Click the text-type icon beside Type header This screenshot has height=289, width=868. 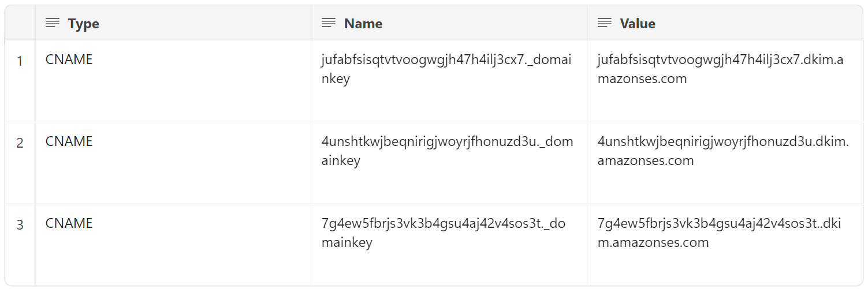(x=53, y=23)
